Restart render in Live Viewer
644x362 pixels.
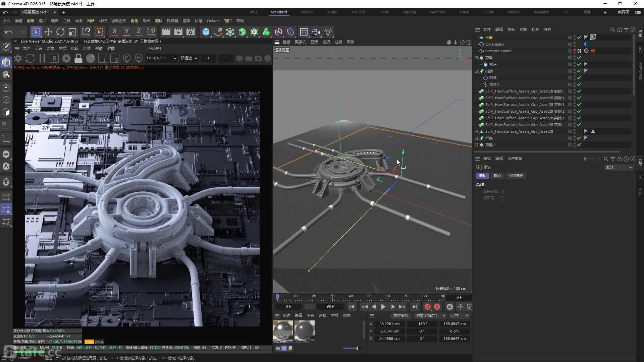(x=30, y=58)
